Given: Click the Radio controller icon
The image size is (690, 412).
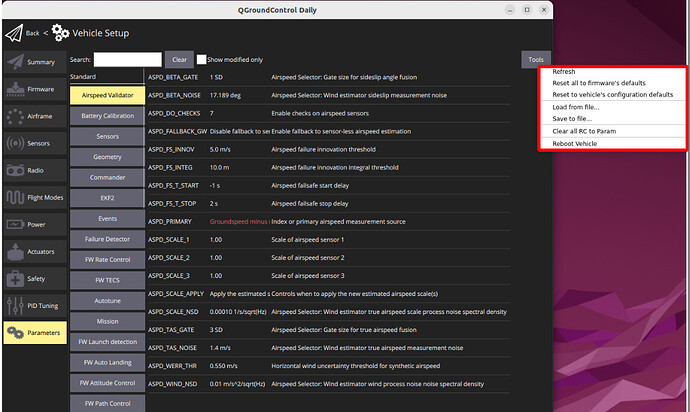Looking at the screenshot, I should [15, 170].
